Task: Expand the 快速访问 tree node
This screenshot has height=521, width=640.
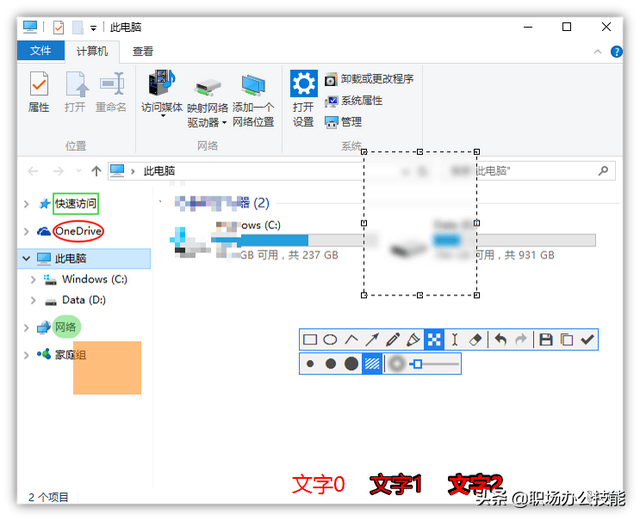Action: pyautogui.click(x=26, y=204)
